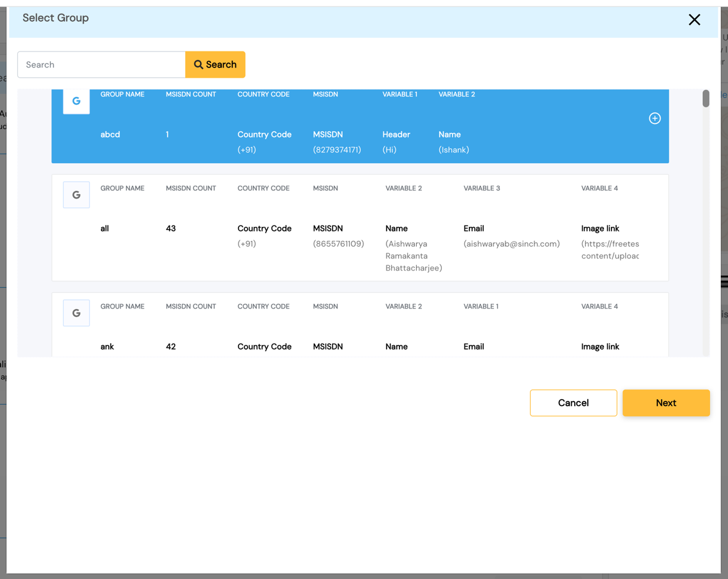This screenshot has height=579, width=728.
Task: Click the G icon of abcd group
Action: pyautogui.click(x=76, y=101)
